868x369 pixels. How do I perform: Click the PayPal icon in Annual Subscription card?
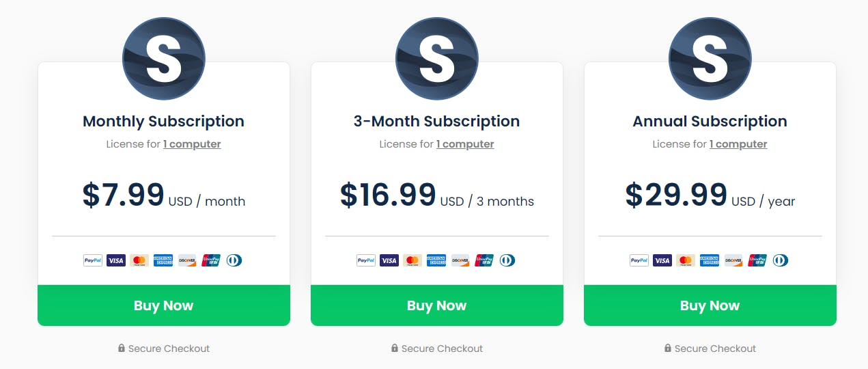pyautogui.click(x=639, y=260)
